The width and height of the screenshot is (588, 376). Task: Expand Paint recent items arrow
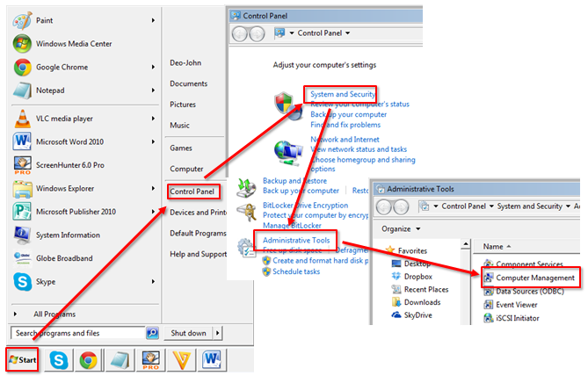coord(153,20)
